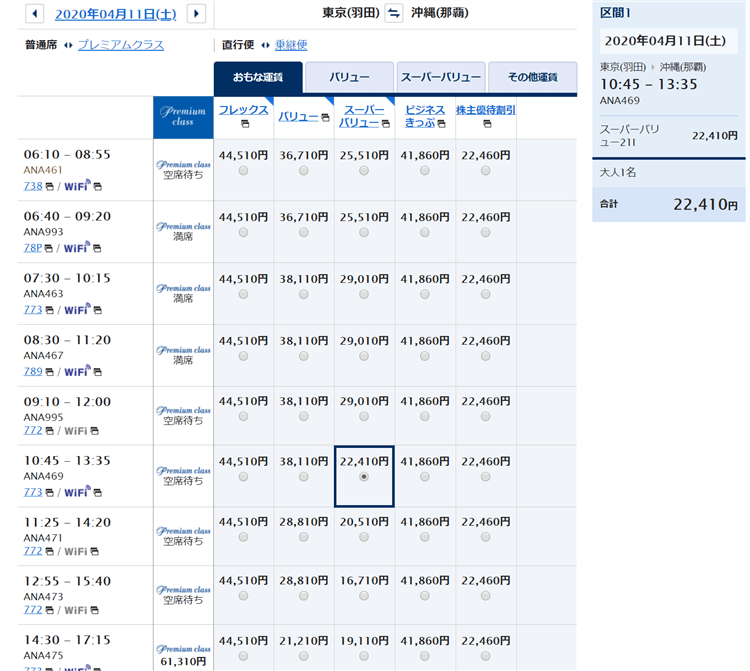This screenshot has height=671, width=750.
Task: Switch to the スーパーバリュー fare tab
Action: tap(440, 77)
